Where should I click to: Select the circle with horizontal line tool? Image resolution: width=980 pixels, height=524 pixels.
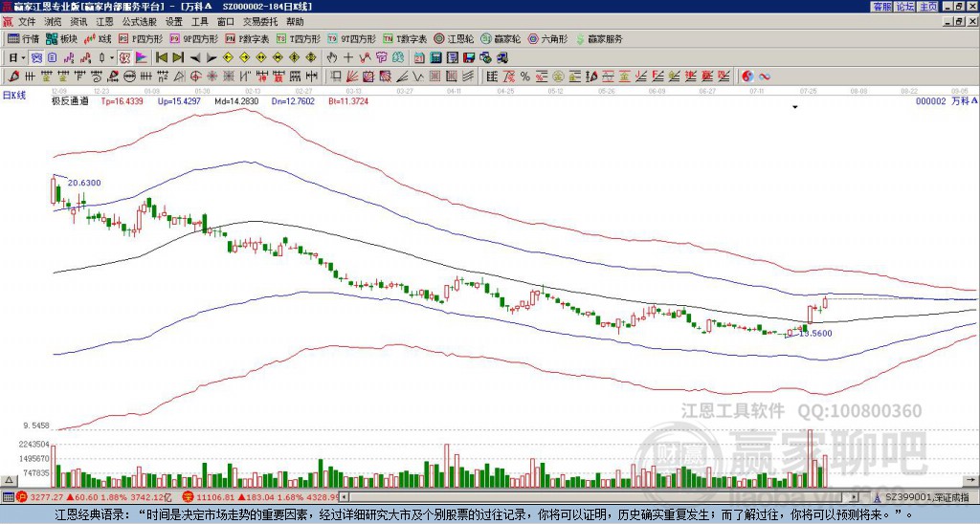129,76
